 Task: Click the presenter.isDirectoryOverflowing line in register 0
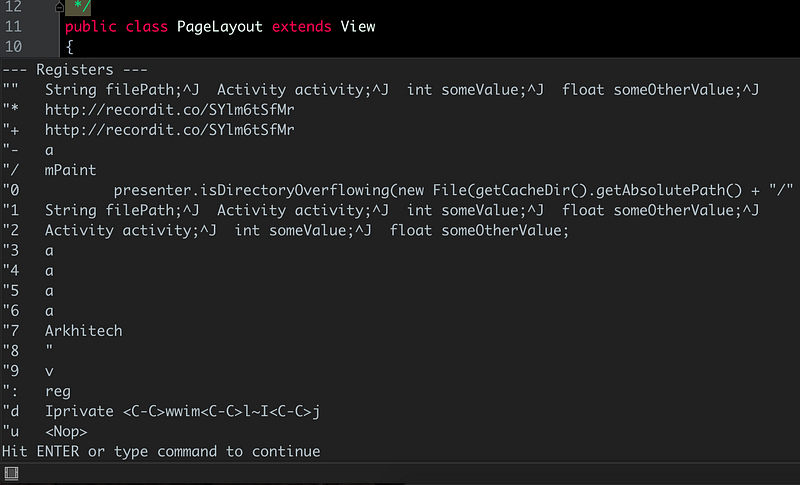(453, 190)
